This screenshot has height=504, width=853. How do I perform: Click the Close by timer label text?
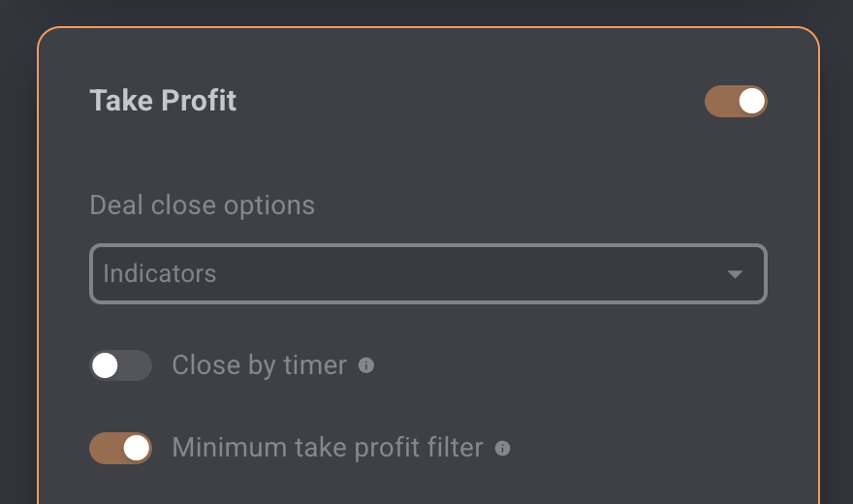(x=260, y=365)
